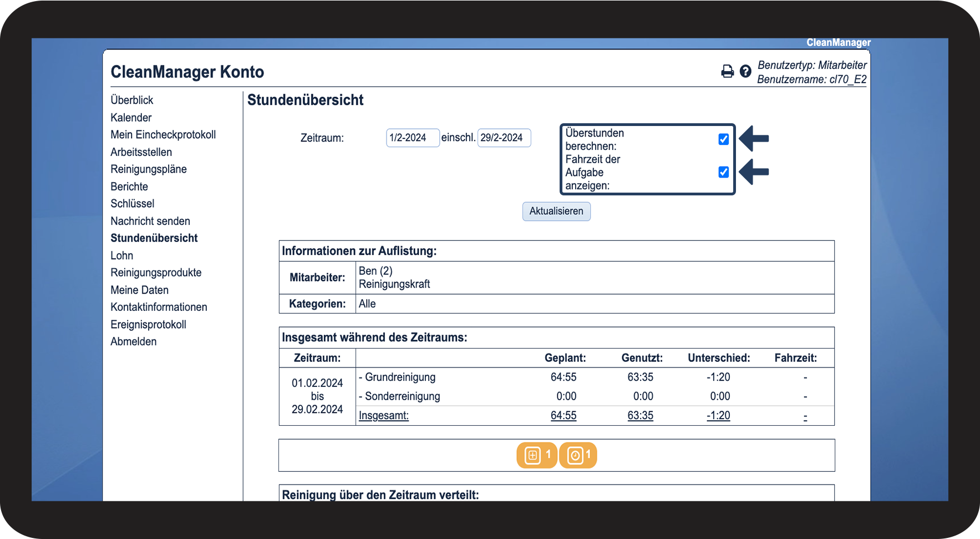Screen dimensions: 980x539
Task: Click the start date field 1/2-2024
Action: (x=412, y=138)
